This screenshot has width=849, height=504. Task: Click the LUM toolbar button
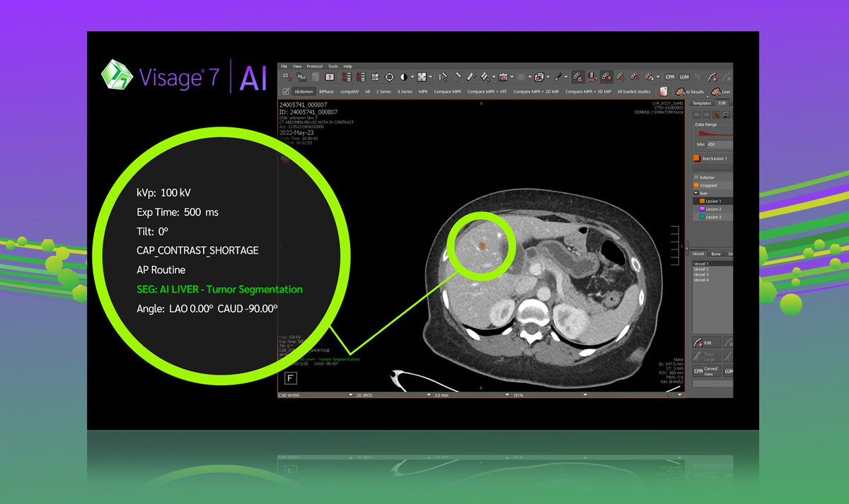(x=684, y=77)
